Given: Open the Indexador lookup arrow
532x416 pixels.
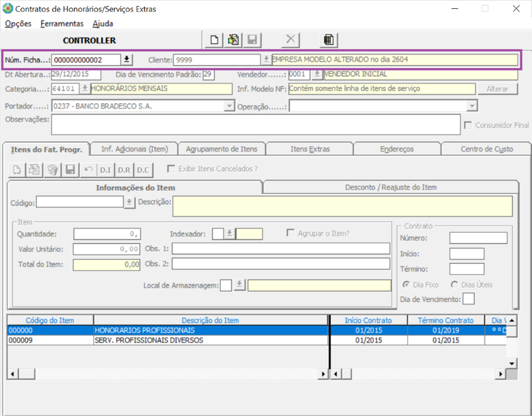Looking at the screenshot, I should (230, 233).
